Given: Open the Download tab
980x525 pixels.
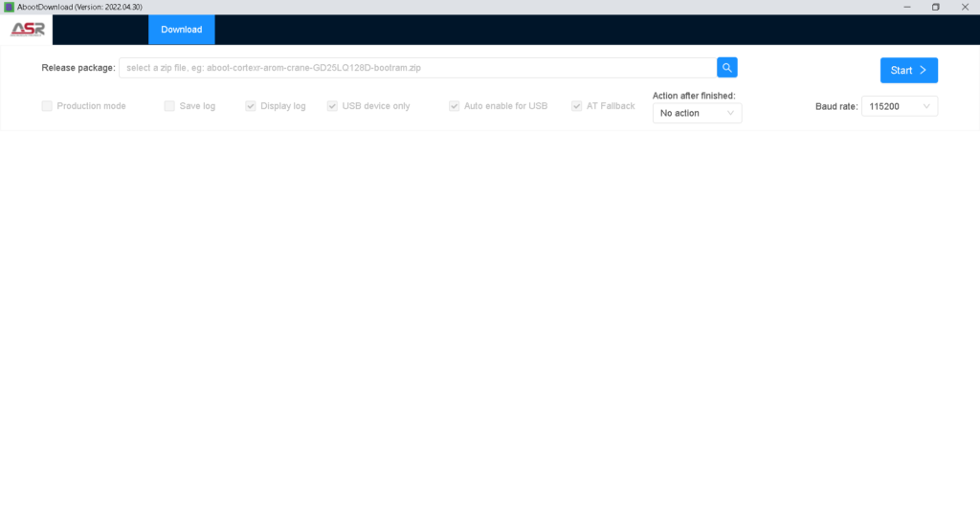Looking at the screenshot, I should coord(181,30).
